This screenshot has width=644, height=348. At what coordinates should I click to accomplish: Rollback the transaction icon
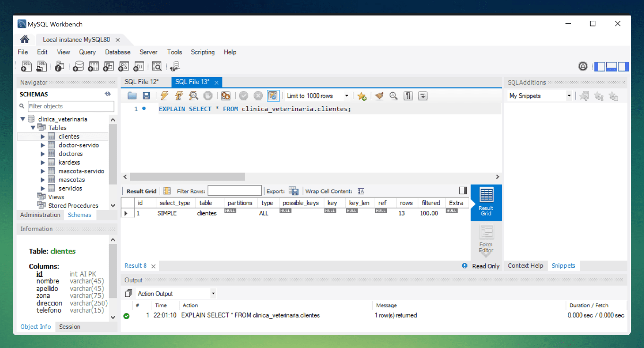[258, 96]
